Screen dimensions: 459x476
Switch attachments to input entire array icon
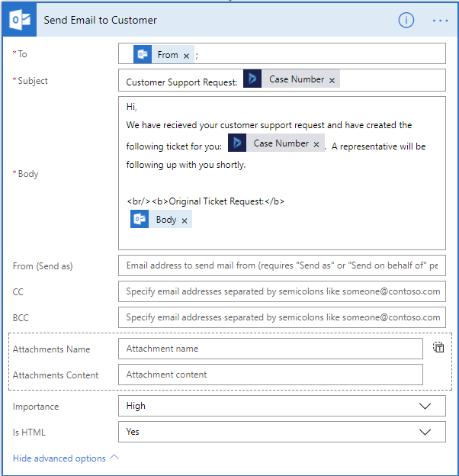[438, 348]
